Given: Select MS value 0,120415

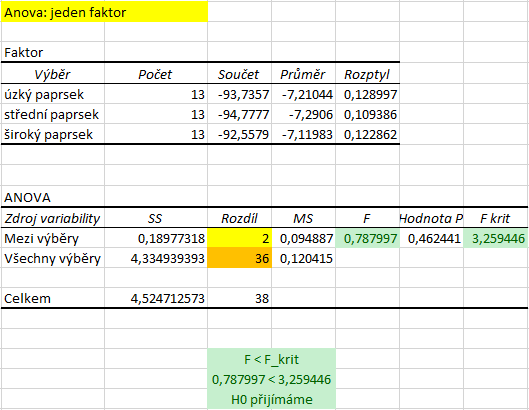Looking at the screenshot, I should coord(304,258).
